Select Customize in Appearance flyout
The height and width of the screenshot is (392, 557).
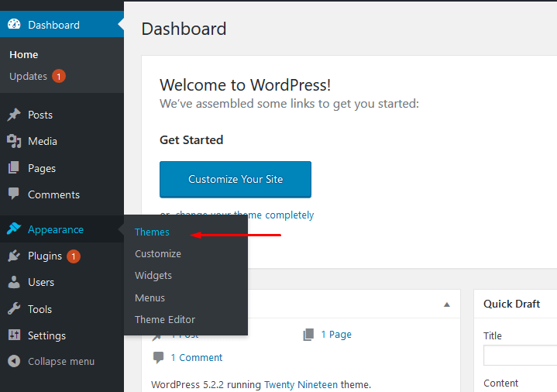pos(158,254)
